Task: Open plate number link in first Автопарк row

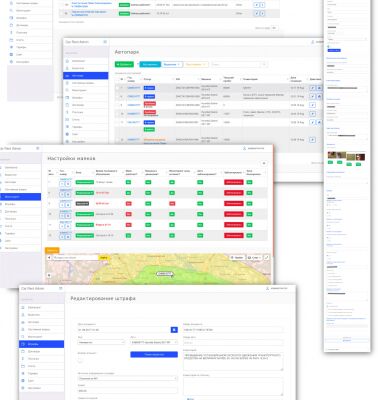Action: pos(134,88)
